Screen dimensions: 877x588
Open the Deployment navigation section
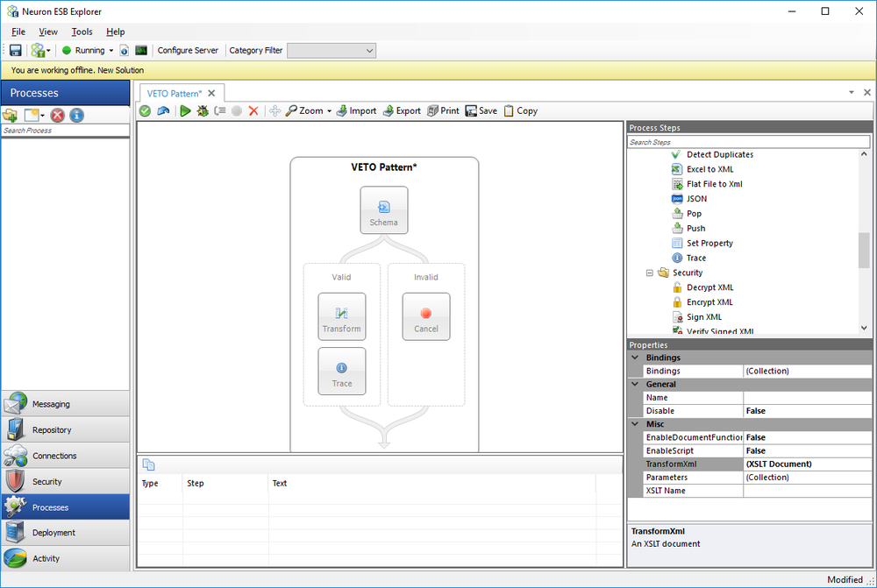click(66, 533)
